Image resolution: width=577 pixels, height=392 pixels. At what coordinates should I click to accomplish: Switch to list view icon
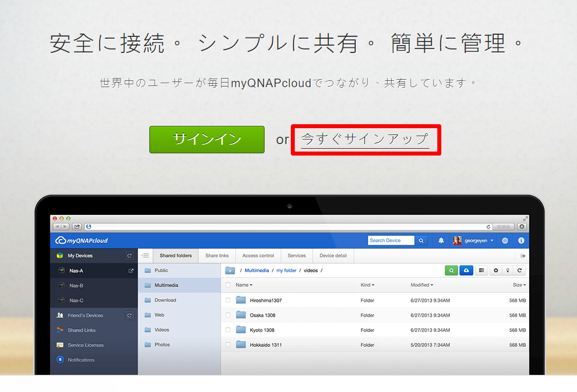[481, 270]
